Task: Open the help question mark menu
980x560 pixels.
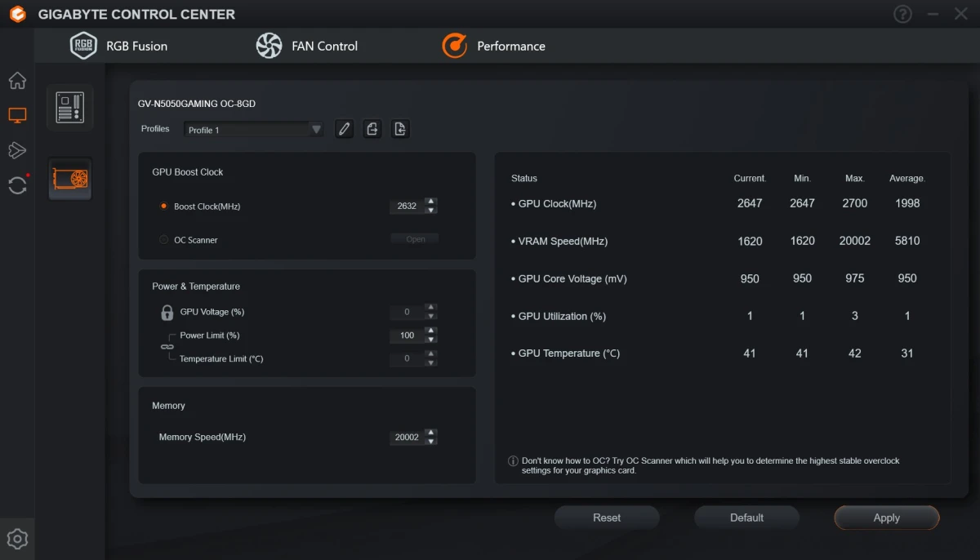Action: [x=902, y=14]
